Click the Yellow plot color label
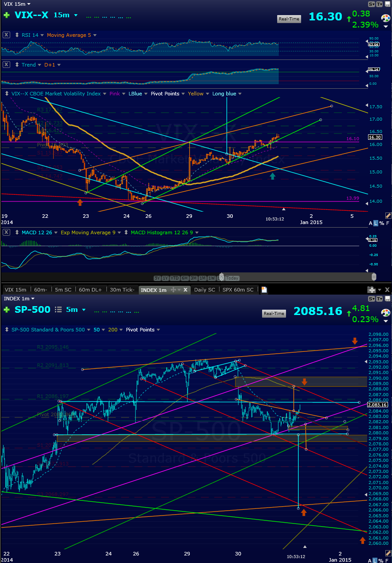392x563 pixels. 196,94
